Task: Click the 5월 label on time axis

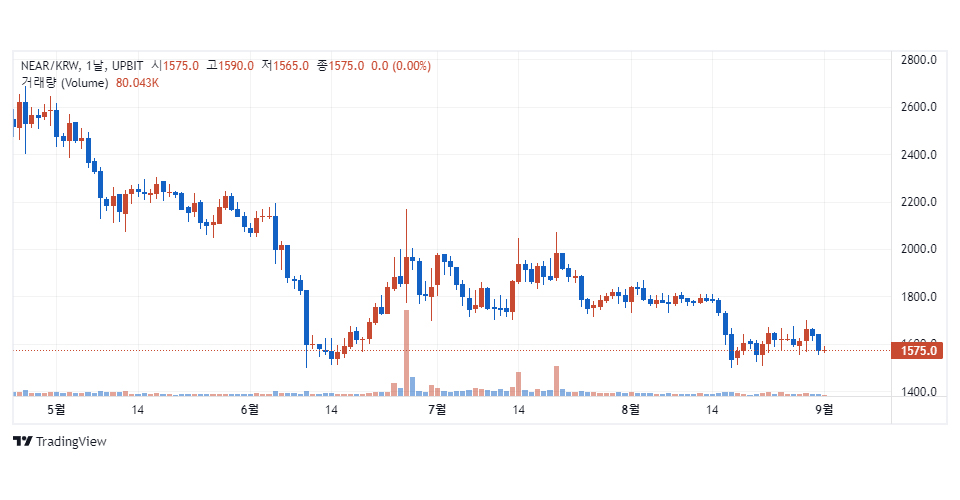Action: 56,409
